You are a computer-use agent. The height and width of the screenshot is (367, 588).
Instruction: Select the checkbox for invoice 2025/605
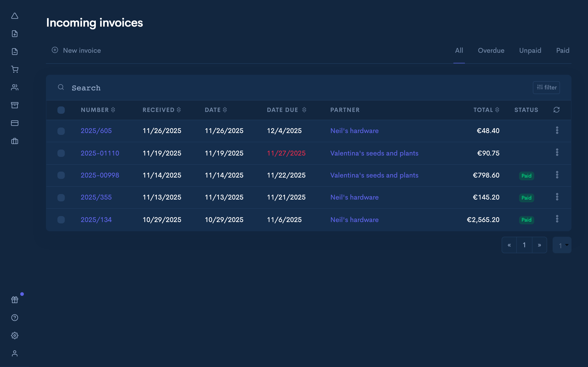pos(61,131)
